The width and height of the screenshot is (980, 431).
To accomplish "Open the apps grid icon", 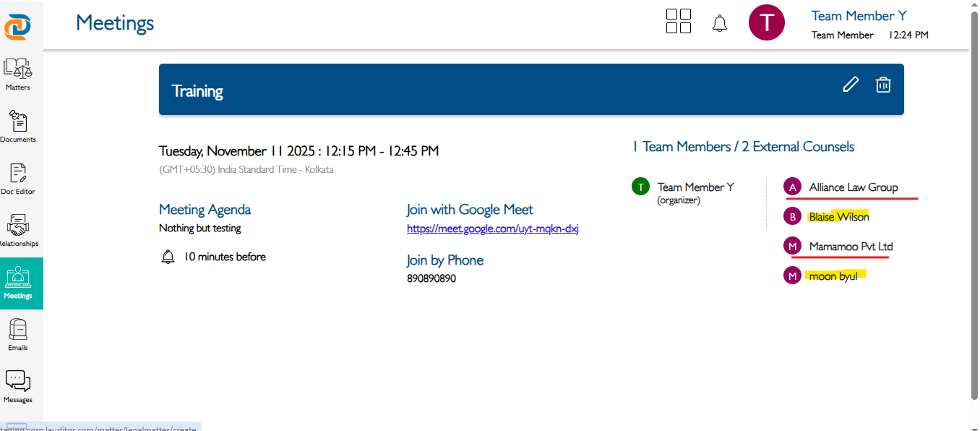I will tap(678, 21).
